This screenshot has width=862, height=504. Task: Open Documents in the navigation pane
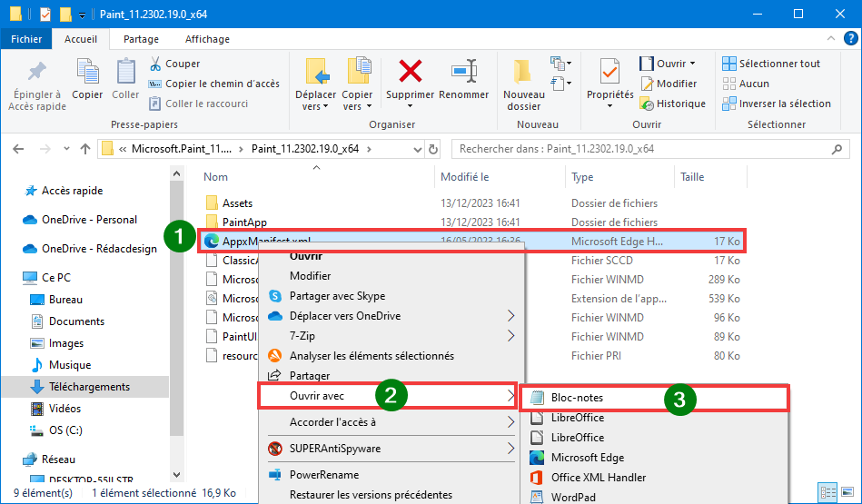coord(76,321)
